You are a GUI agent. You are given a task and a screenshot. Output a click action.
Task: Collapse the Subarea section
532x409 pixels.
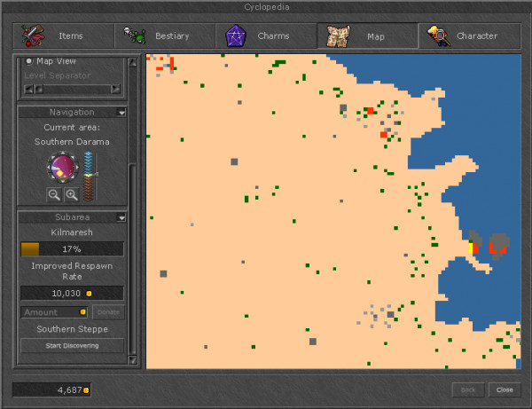pyautogui.click(x=121, y=217)
